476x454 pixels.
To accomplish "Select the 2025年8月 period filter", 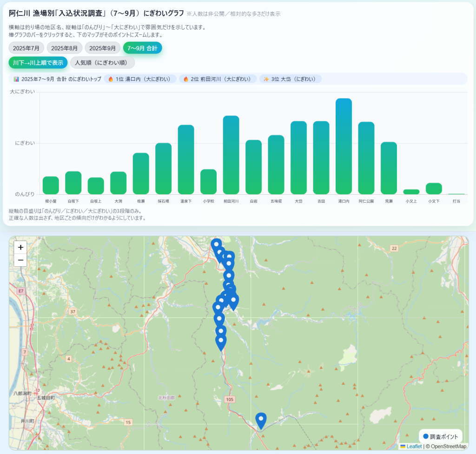I will (65, 48).
